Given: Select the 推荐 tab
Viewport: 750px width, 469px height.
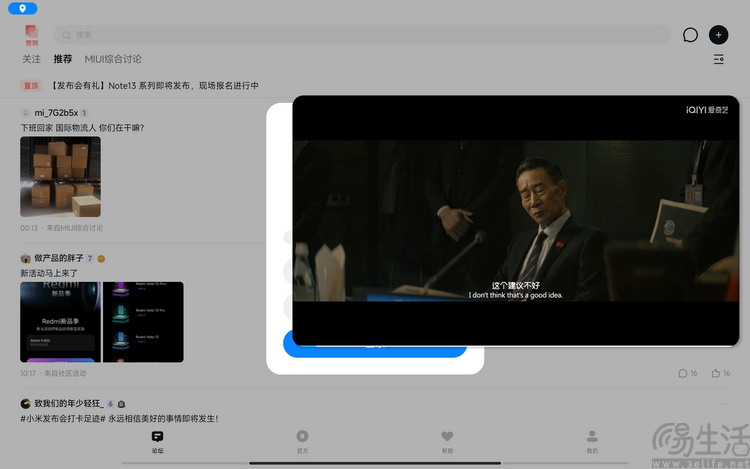Looking at the screenshot, I should coord(63,59).
